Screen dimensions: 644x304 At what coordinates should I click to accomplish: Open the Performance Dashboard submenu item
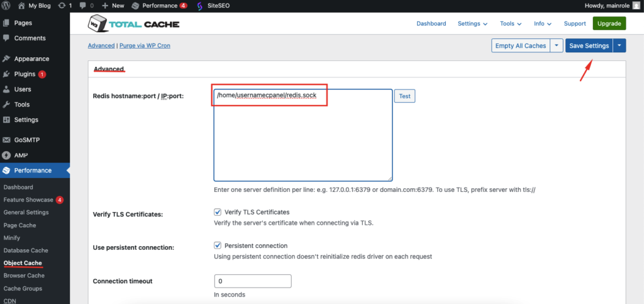tap(18, 188)
